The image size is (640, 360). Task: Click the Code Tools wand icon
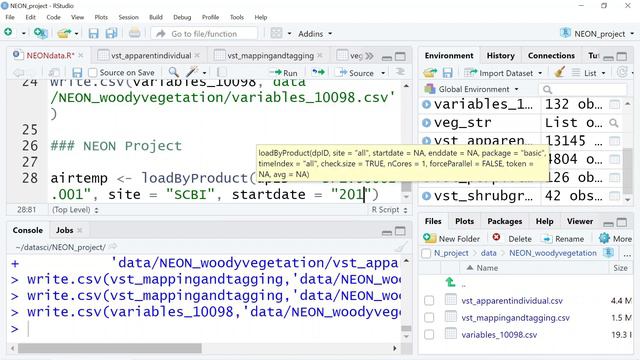click(x=191, y=72)
